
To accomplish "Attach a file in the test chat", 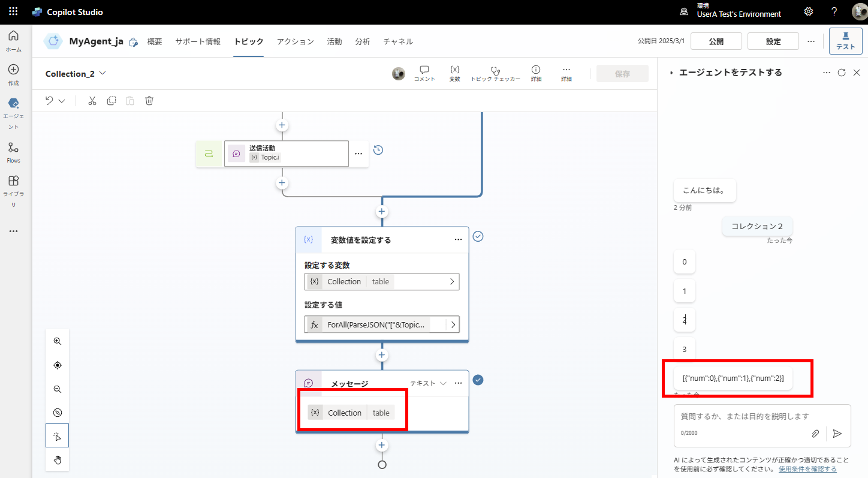I will [x=815, y=433].
